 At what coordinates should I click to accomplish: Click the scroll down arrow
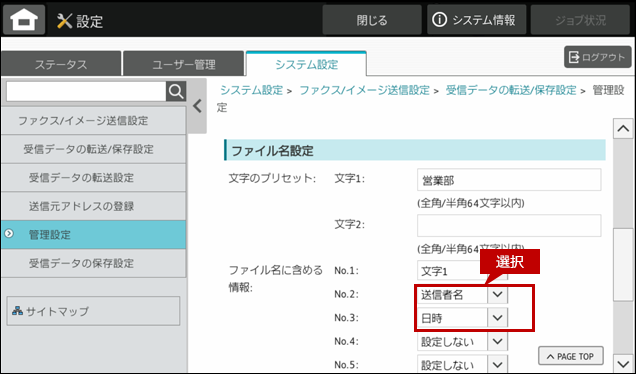pyautogui.click(x=623, y=364)
